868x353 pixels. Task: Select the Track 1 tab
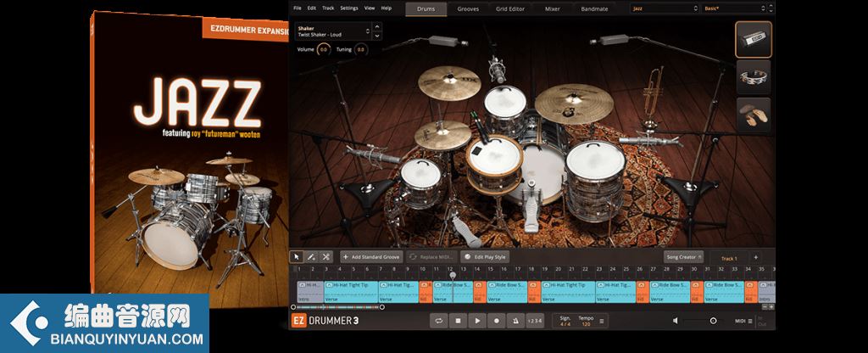click(728, 258)
